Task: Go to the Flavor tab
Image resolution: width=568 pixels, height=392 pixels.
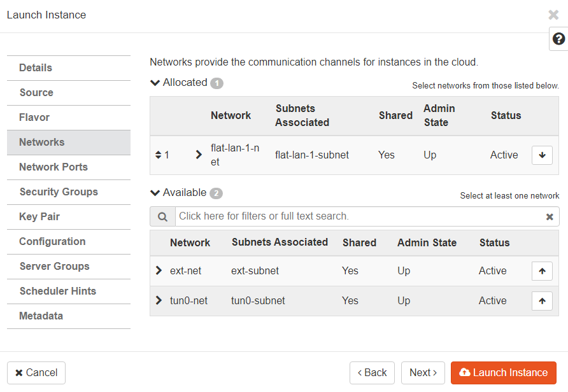Action: 34,117
